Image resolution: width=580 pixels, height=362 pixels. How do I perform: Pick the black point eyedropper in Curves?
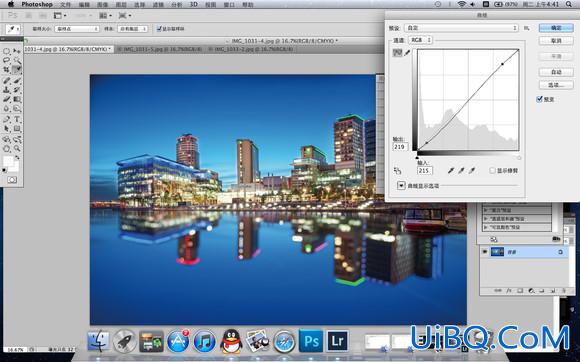[x=451, y=170]
